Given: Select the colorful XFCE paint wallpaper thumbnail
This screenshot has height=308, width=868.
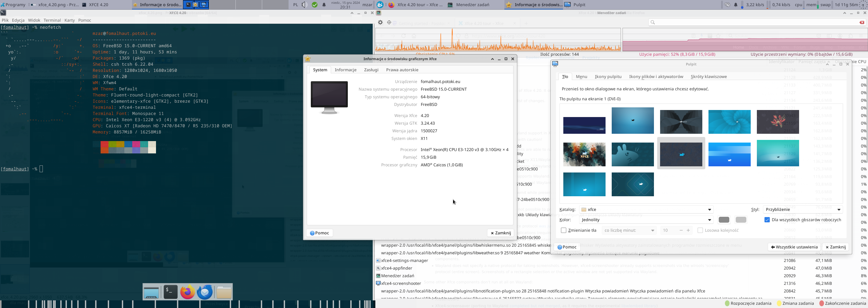Looking at the screenshot, I should [584, 154].
